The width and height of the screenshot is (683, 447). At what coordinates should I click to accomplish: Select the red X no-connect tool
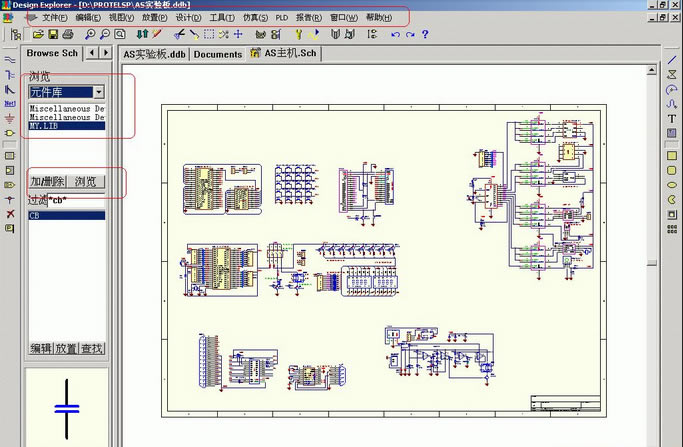[10, 214]
